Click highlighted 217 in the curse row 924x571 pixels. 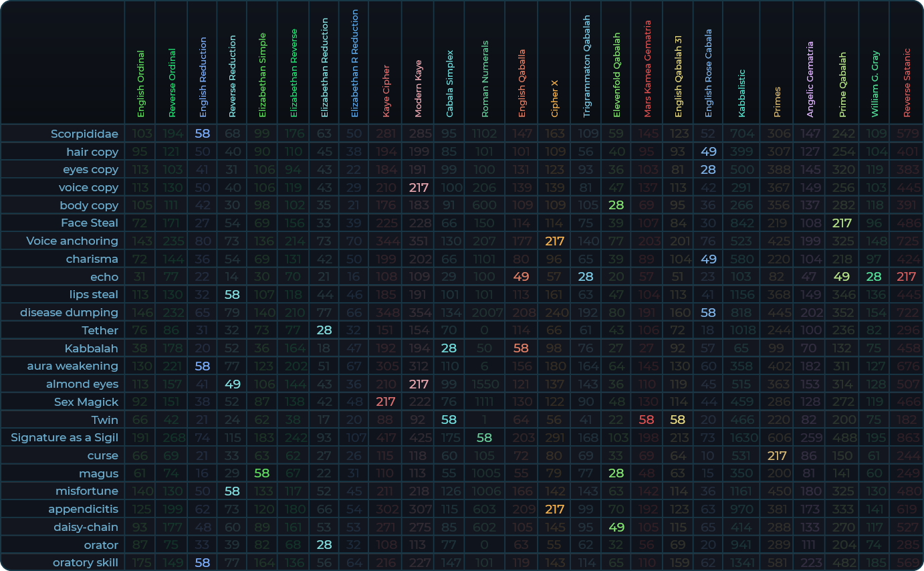pos(777,455)
